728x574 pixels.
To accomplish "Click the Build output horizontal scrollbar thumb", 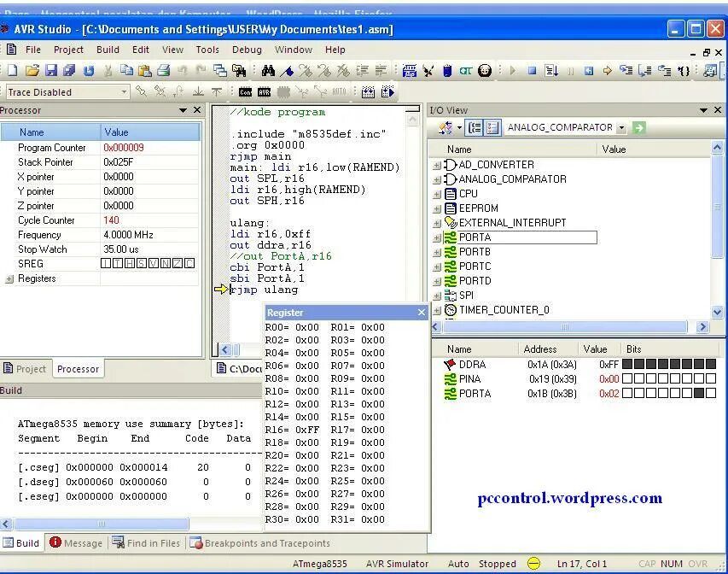I will coord(102,524).
